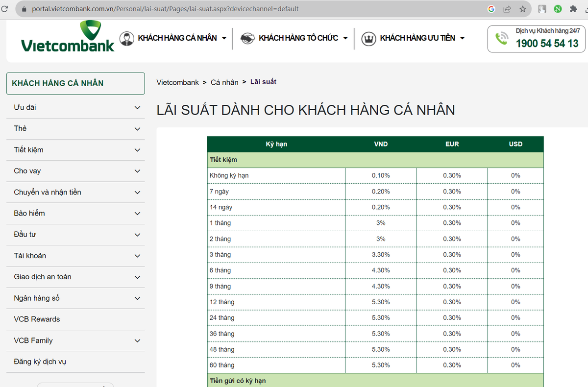Bookmark the page with the star icon
Image resolution: width=588 pixels, height=387 pixels.
click(523, 8)
